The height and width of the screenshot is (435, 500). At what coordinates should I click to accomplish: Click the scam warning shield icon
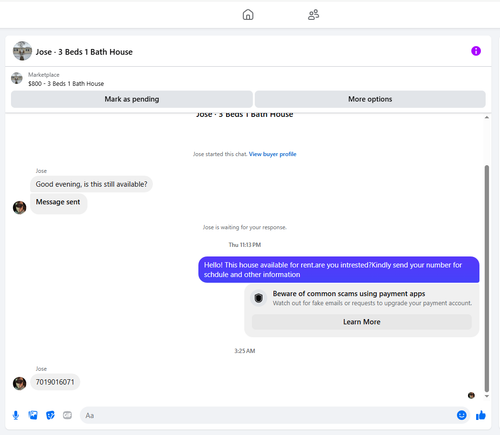(x=258, y=298)
